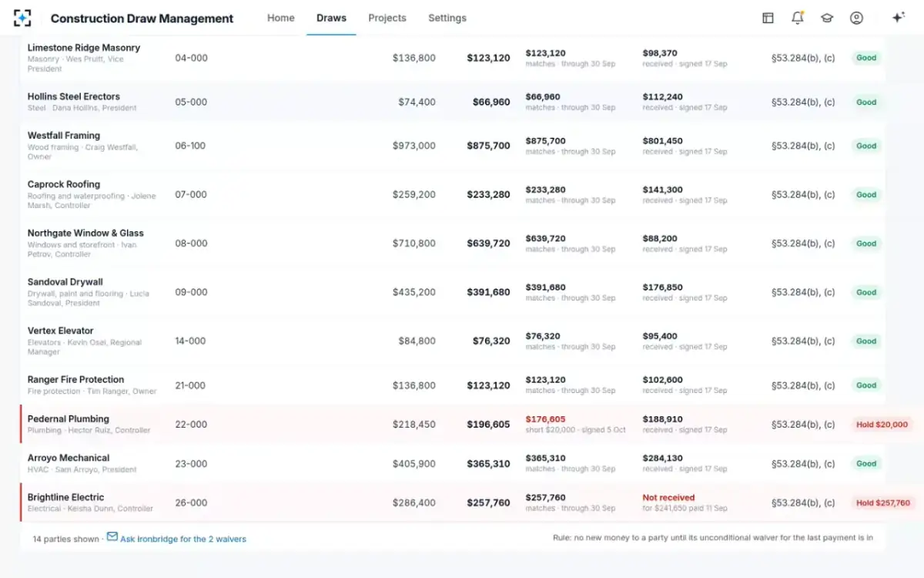
Task: Open the layout panel icon
Action: pos(768,18)
